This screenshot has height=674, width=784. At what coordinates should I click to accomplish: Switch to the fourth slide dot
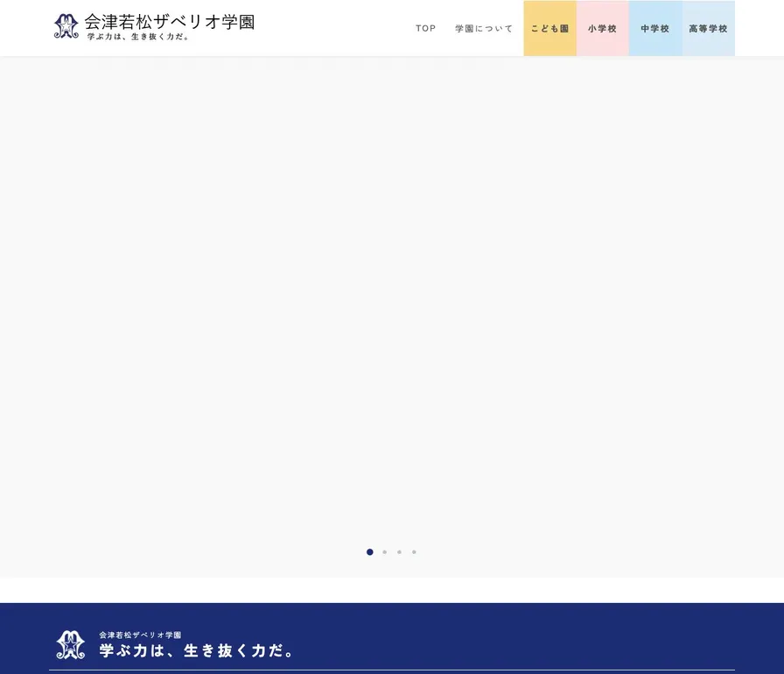coord(414,552)
